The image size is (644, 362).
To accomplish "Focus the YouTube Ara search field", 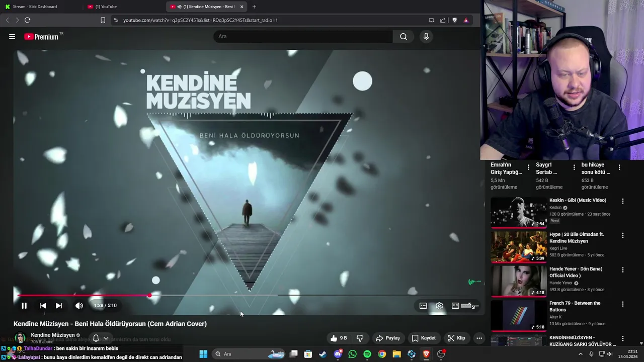I will [303, 37].
